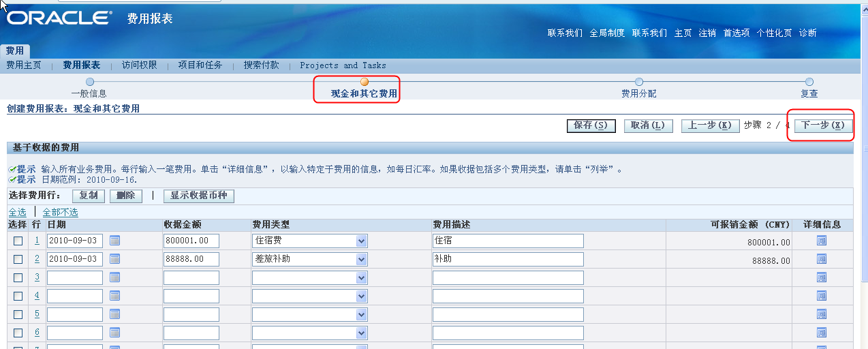Proceed with 下一步(X) button

[824, 125]
